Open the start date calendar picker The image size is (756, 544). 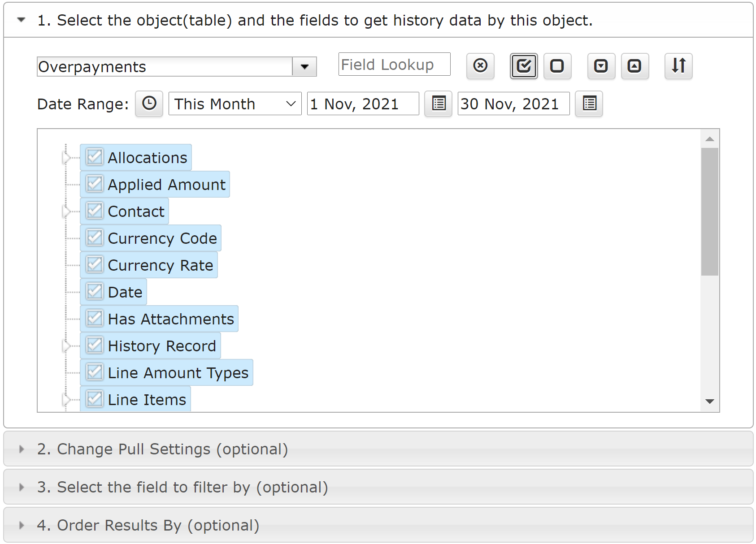[438, 104]
